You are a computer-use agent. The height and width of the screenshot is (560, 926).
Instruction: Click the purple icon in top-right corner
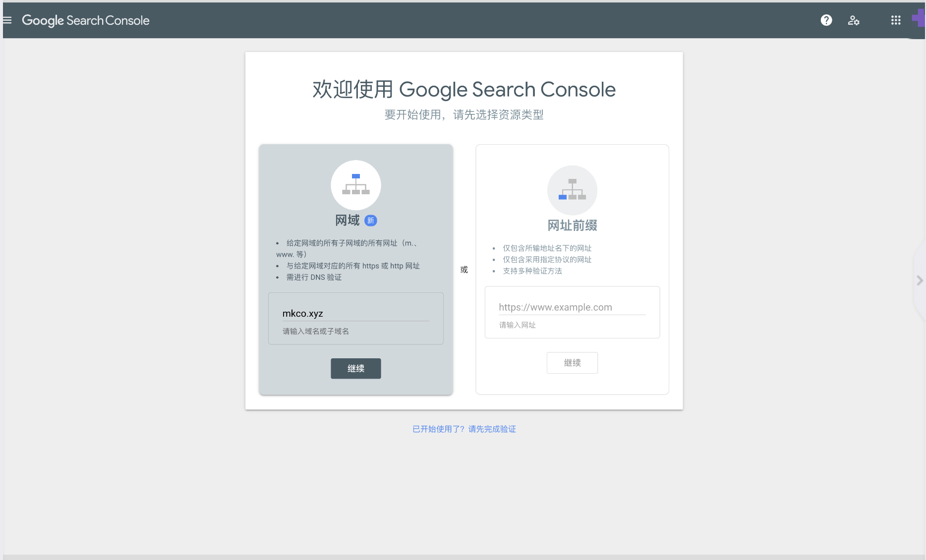coord(919,19)
